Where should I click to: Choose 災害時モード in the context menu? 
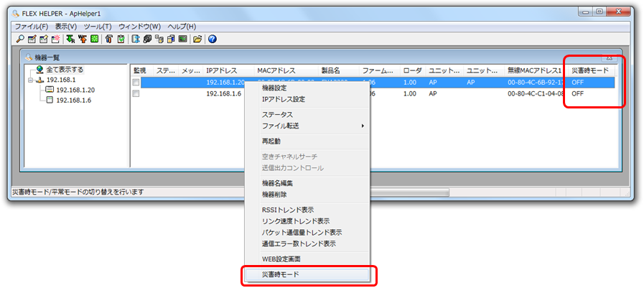307,274
